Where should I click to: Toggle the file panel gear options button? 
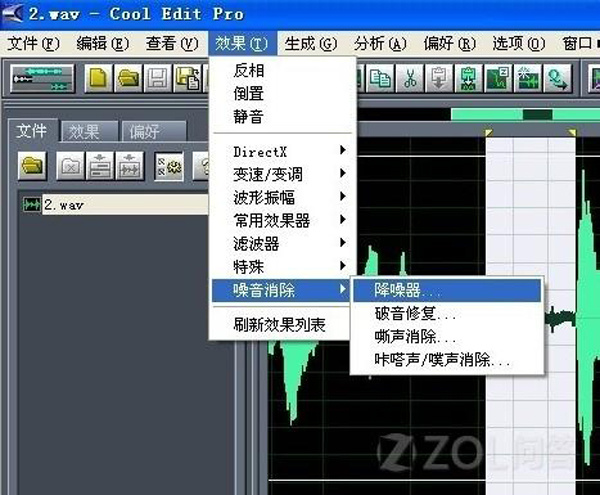(x=166, y=165)
